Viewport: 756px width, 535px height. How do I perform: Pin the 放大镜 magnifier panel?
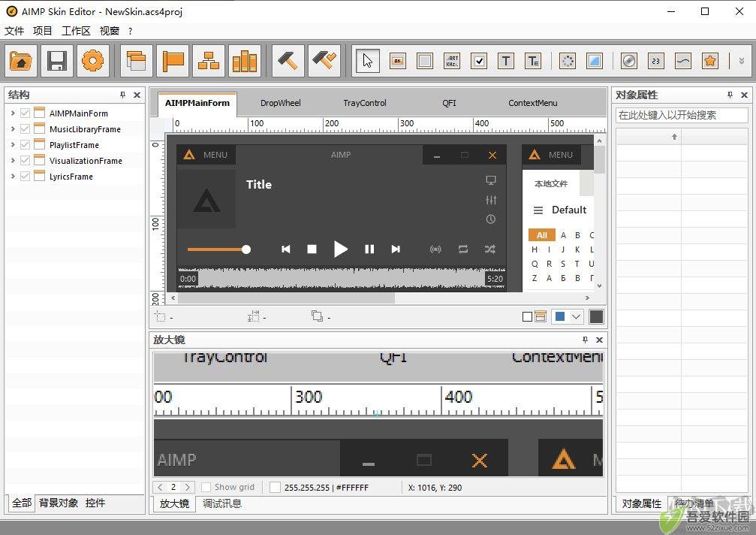pos(585,340)
